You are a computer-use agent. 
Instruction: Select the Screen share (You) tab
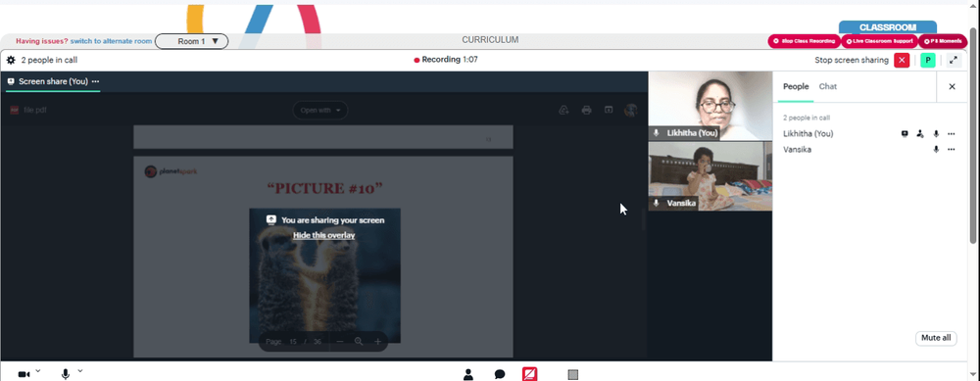pyautogui.click(x=53, y=82)
